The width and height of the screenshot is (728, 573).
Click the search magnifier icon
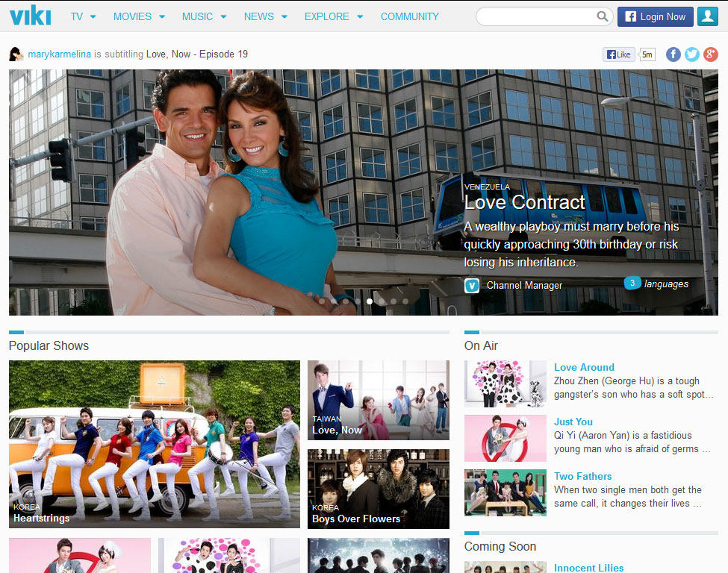tap(603, 16)
